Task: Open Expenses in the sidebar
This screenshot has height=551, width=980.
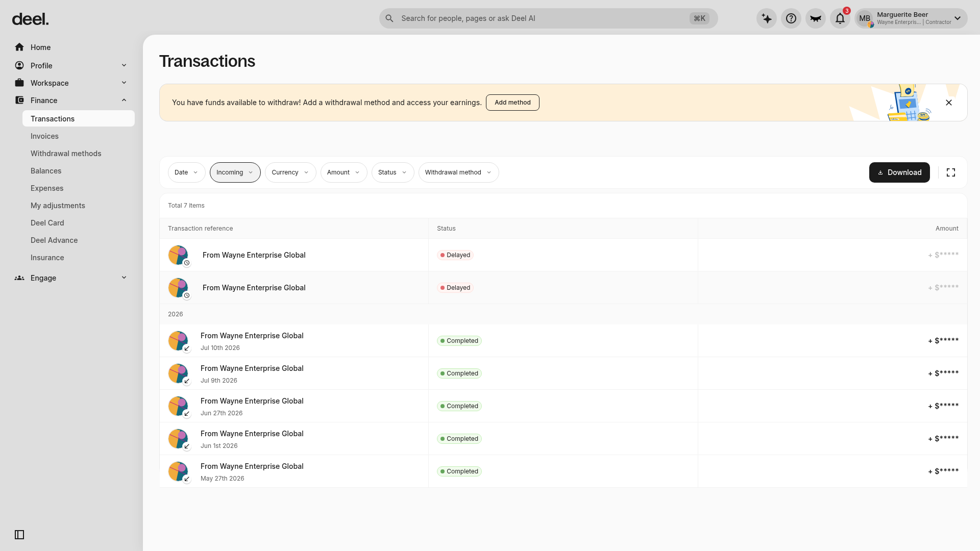Action: tap(47, 188)
